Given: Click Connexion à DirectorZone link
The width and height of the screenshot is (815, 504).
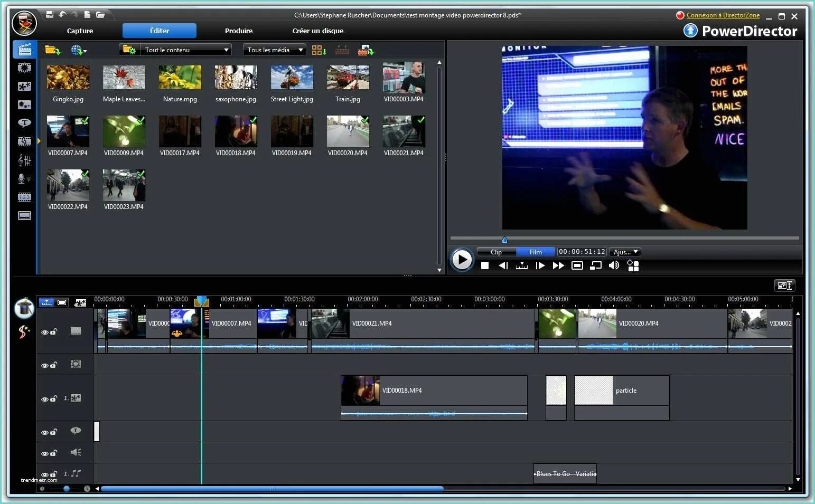Looking at the screenshot, I should [723, 15].
